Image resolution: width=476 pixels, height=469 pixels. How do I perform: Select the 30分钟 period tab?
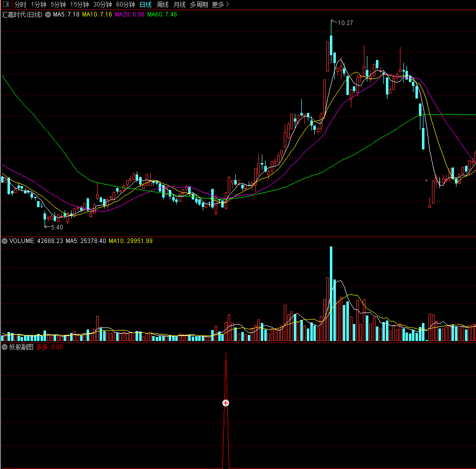pos(103,4)
